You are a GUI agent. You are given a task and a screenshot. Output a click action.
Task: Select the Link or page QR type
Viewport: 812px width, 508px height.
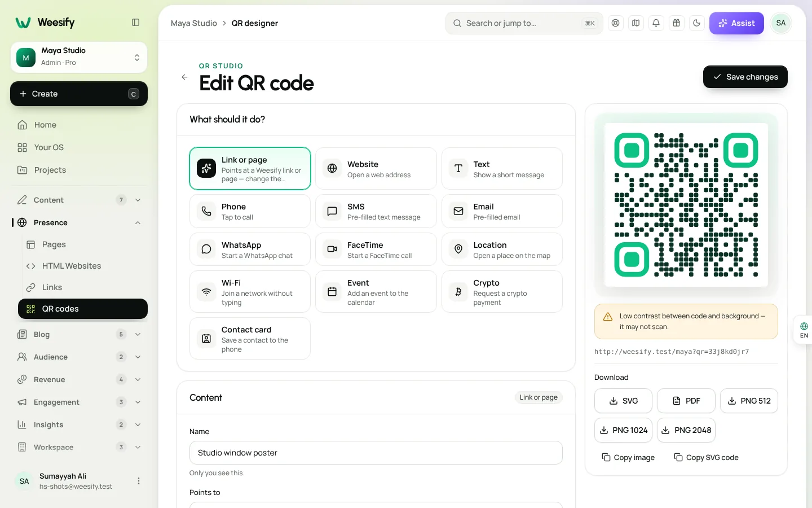pyautogui.click(x=250, y=169)
